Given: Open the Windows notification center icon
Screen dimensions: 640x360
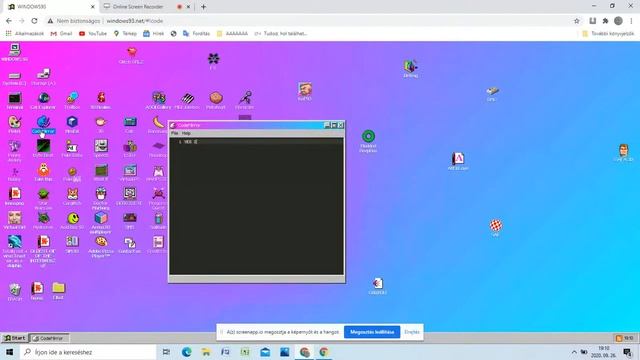Looking at the screenshot, I should [x=628, y=352].
